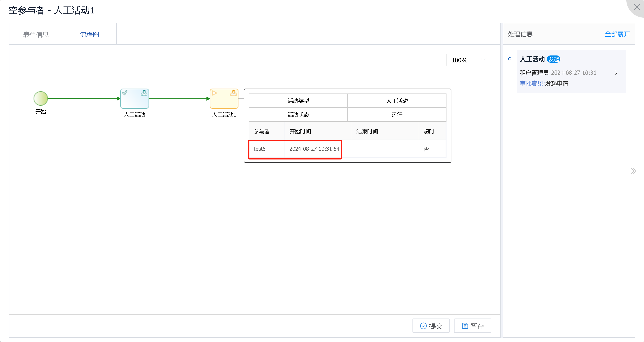Click the 发起 badge on 人工活动
The height and width of the screenshot is (342, 644).
click(553, 59)
